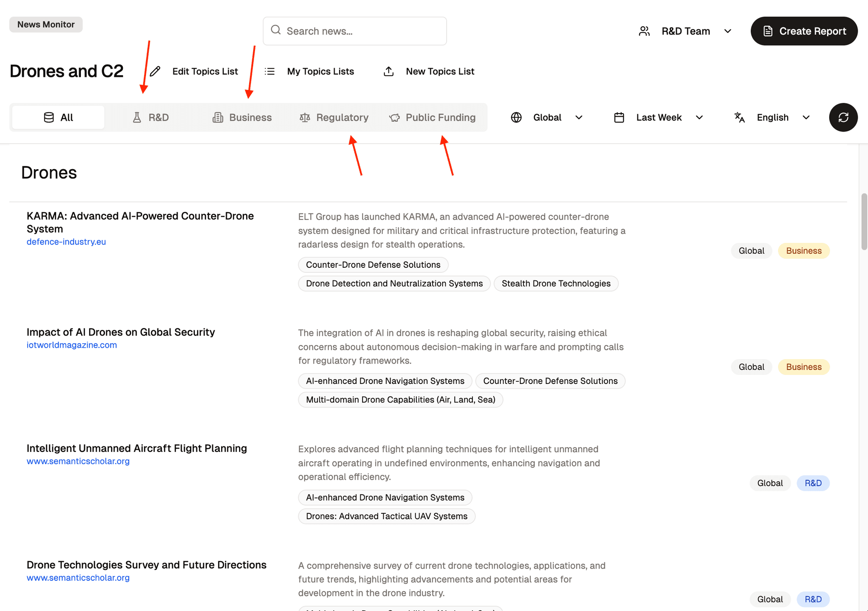
Task: Click the search magnifier icon
Action: [276, 30]
